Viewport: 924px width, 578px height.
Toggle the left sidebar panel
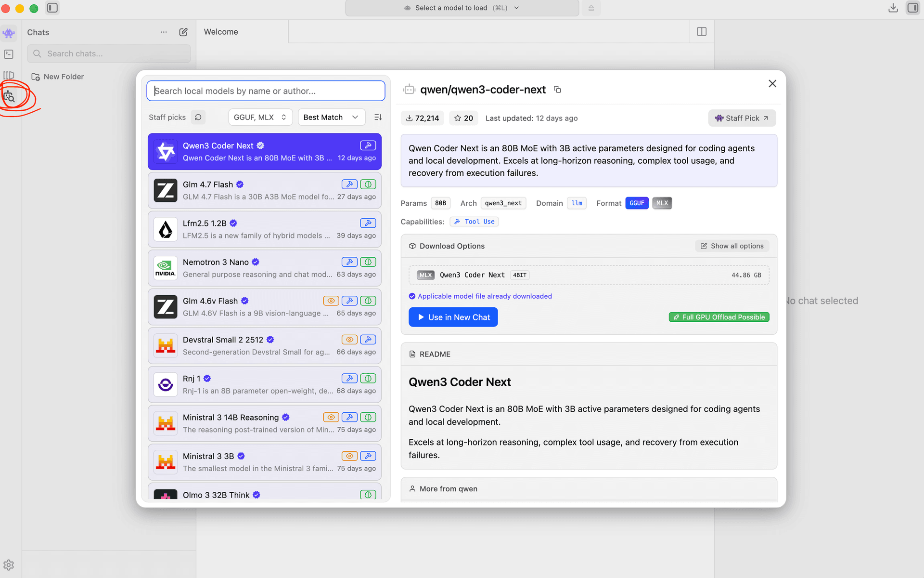pyautogui.click(x=52, y=8)
